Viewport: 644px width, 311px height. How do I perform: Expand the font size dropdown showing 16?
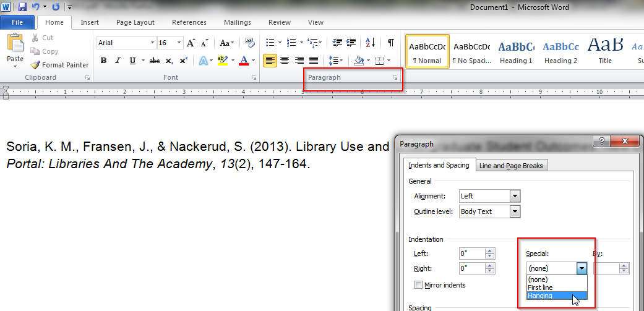click(179, 43)
